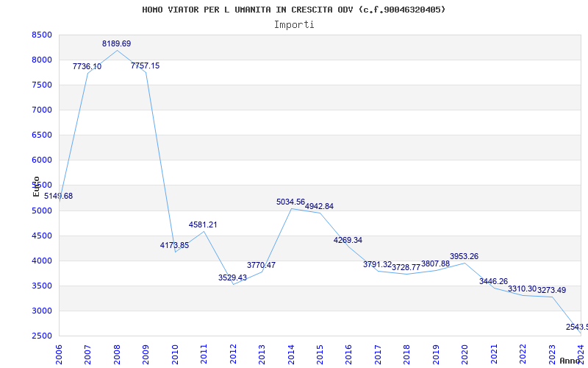Click the 3273.49 data label
This screenshot has height=368, width=588.
coord(552,290)
